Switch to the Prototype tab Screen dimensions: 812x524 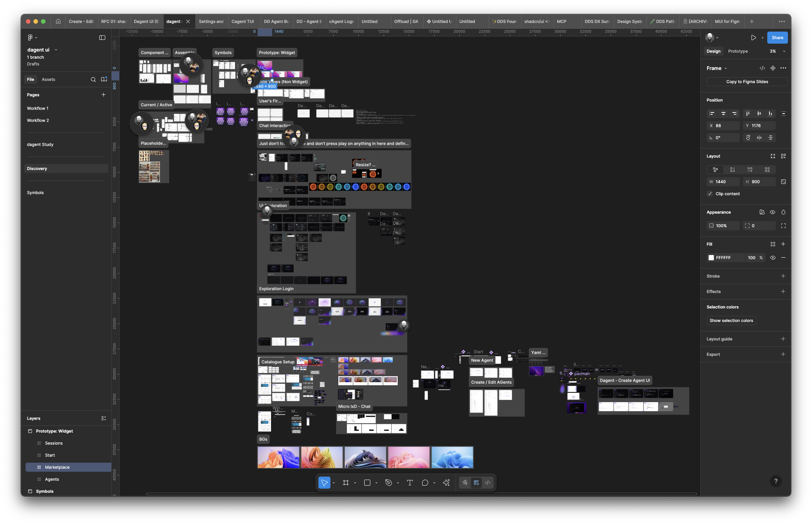(738, 51)
